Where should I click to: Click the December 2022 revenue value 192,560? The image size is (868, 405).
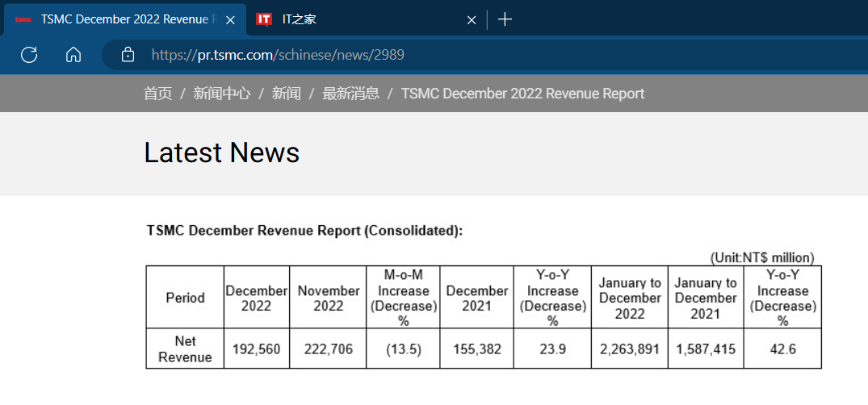pyautogui.click(x=256, y=349)
